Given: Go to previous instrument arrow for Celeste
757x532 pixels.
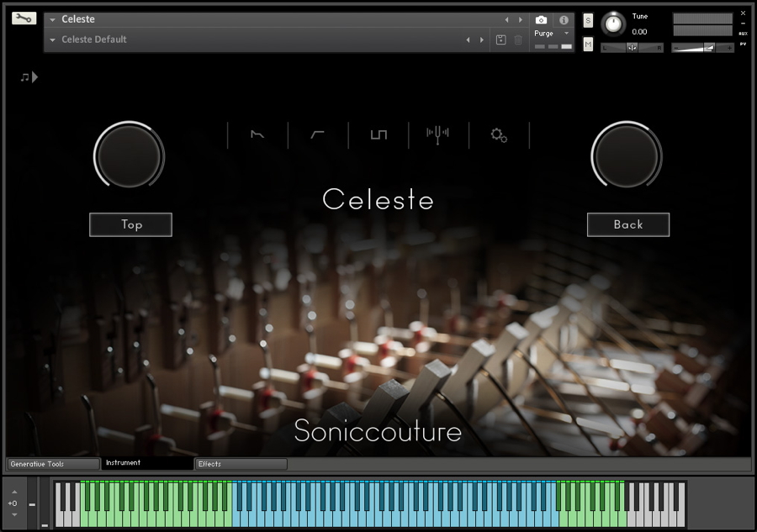Looking at the screenshot, I should click(506, 20).
